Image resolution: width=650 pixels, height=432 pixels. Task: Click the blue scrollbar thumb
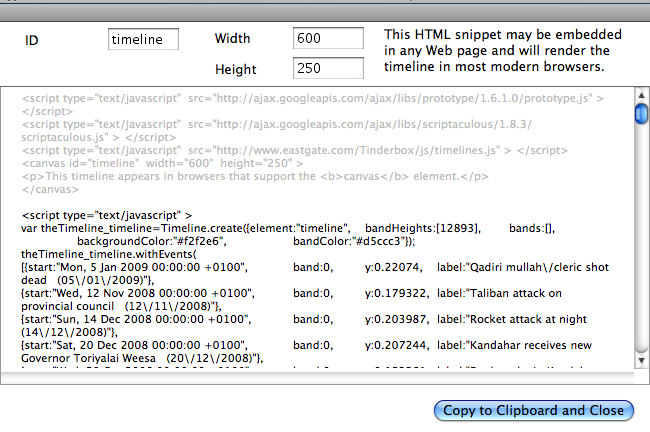[x=641, y=113]
